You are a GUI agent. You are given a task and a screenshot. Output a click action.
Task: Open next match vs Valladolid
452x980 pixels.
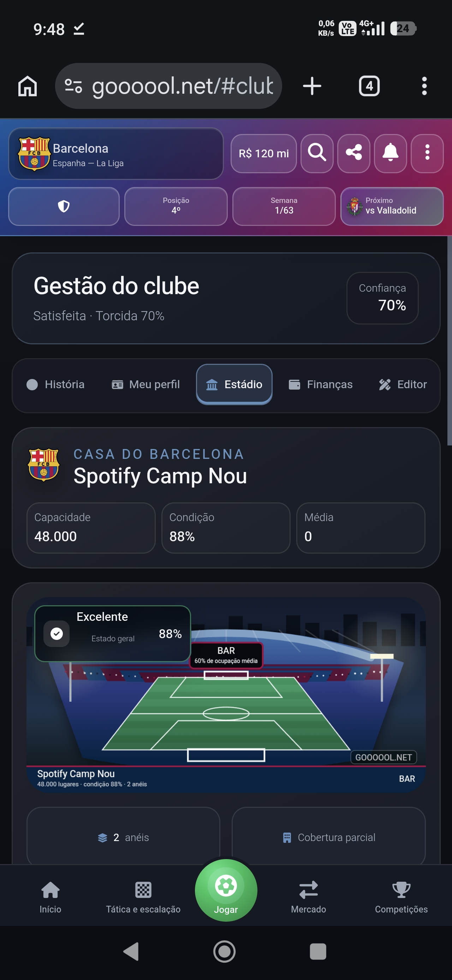pos(392,206)
